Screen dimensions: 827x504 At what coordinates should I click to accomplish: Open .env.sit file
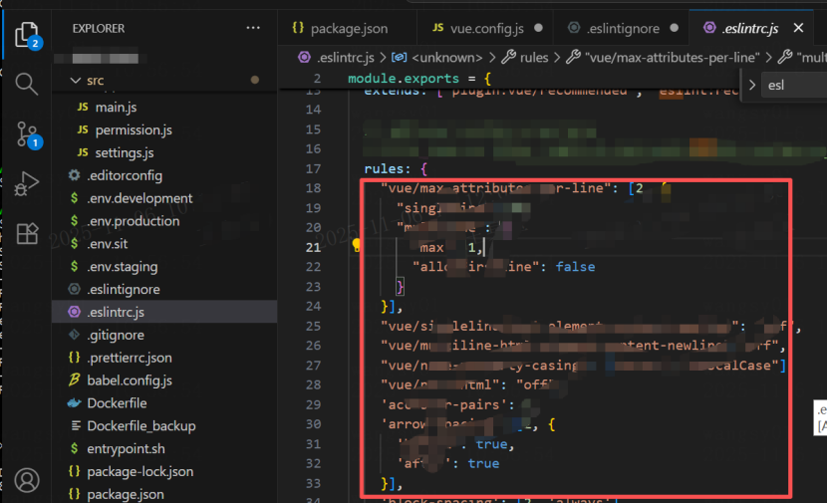pyautogui.click(x=107, y=244)
